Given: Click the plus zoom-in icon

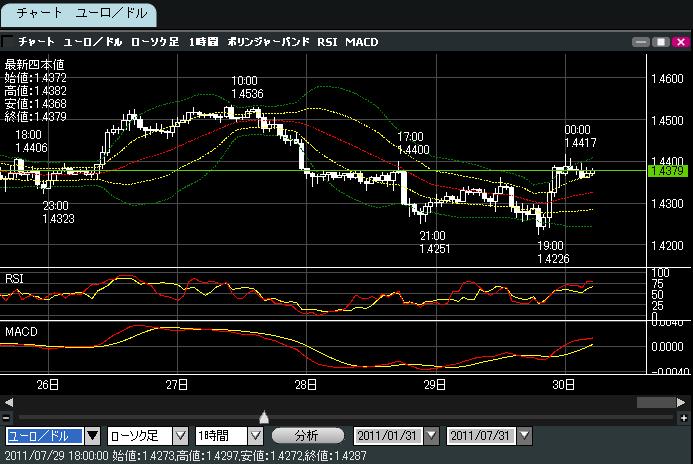Looking at the screenshot, I should click(x=684, y=417).
